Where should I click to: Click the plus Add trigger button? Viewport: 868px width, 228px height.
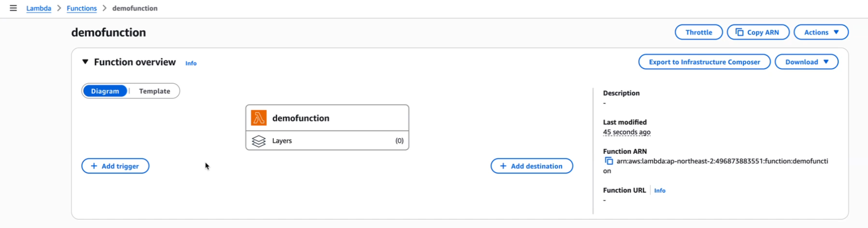pos(115,166)
